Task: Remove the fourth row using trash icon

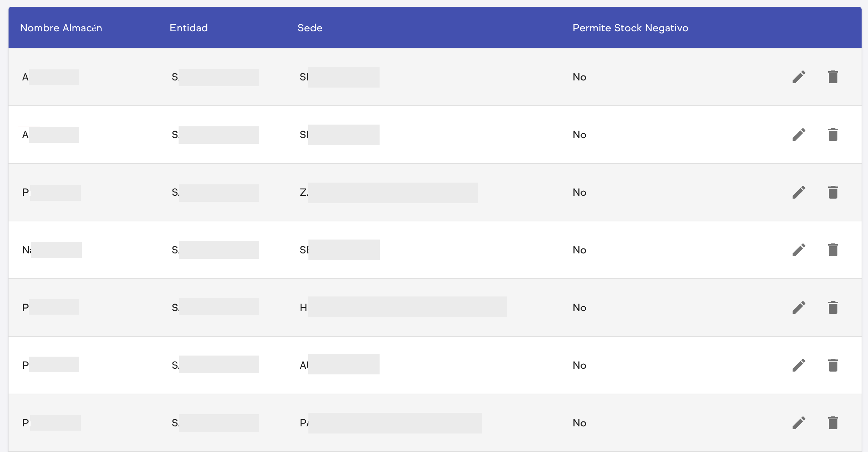Action: (833, 250)
